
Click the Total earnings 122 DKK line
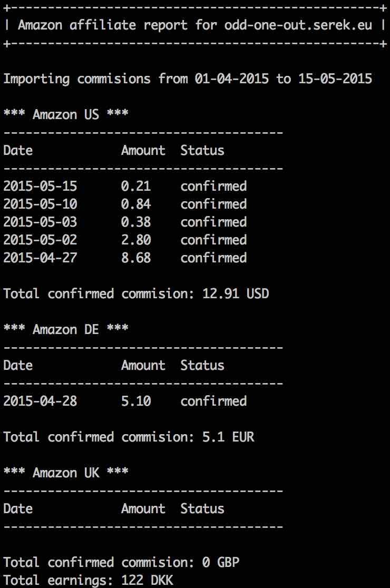[88, 580]
